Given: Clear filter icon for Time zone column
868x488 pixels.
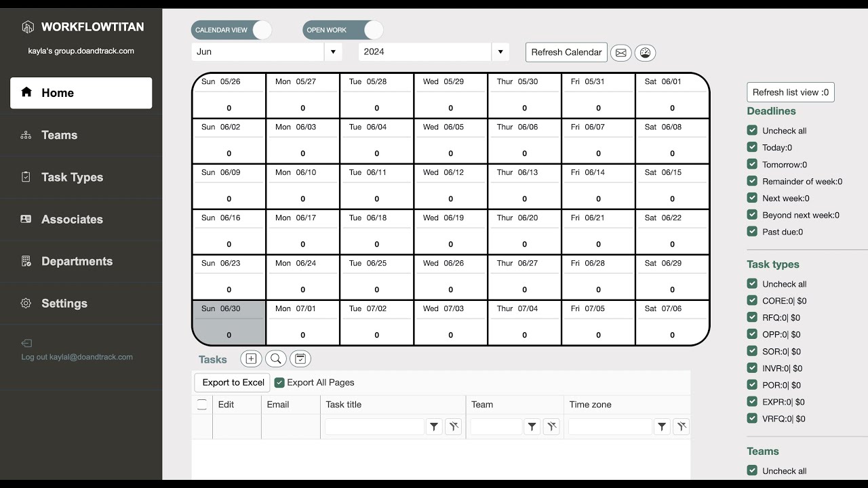Looking at the screenshot, I should click(682, 426).
